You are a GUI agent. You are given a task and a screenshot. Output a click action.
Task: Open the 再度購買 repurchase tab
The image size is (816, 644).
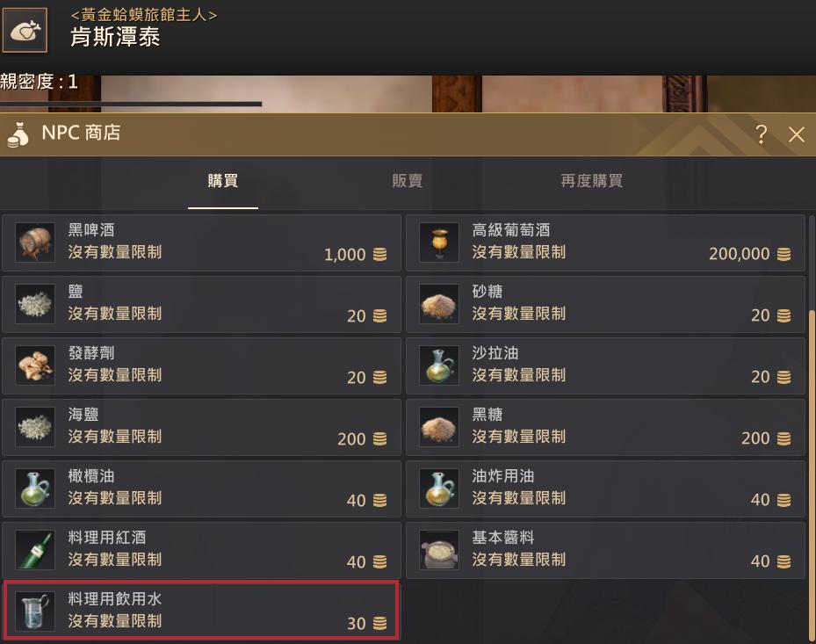[592, 181]
